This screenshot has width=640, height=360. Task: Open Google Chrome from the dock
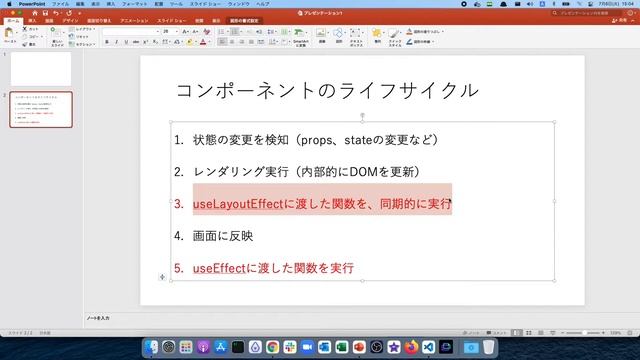tap(273, 347)
